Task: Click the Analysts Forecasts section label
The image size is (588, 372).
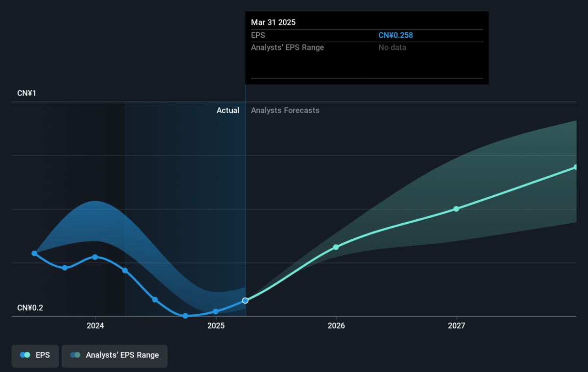Action: [285, 111]
